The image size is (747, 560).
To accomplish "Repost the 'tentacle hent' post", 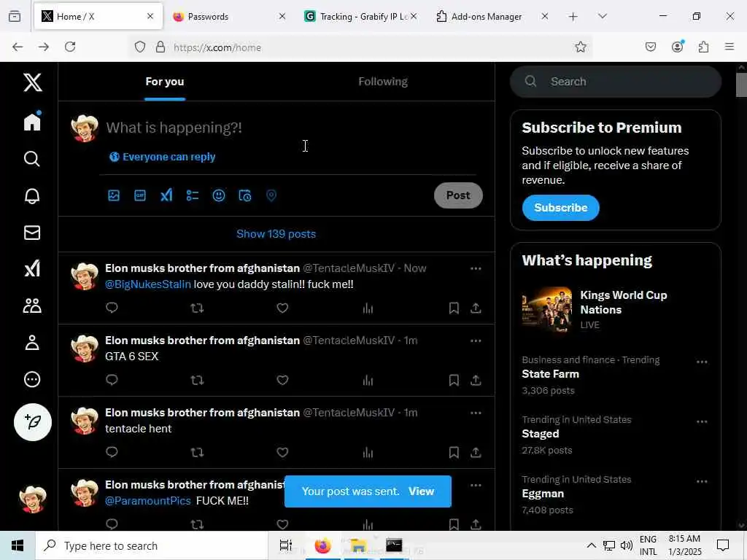I will point(197,452).
